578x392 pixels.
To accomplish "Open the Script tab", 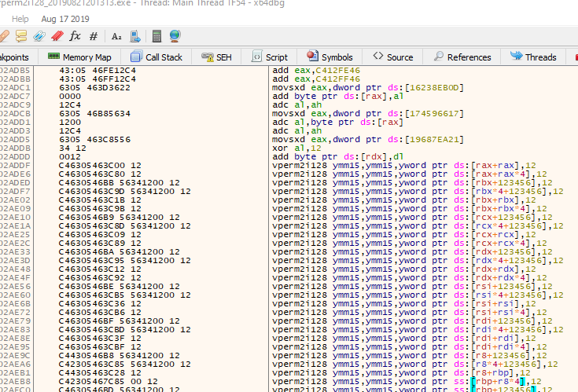I will pos(270,57).
